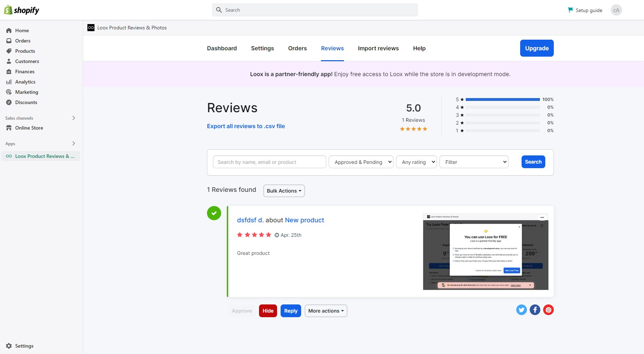Image resolution: width=644 pixels, height=354 pixels.
Task: Reply to the dsfdsf d. review
Action: pyautogui.click(x=291, y=311)
